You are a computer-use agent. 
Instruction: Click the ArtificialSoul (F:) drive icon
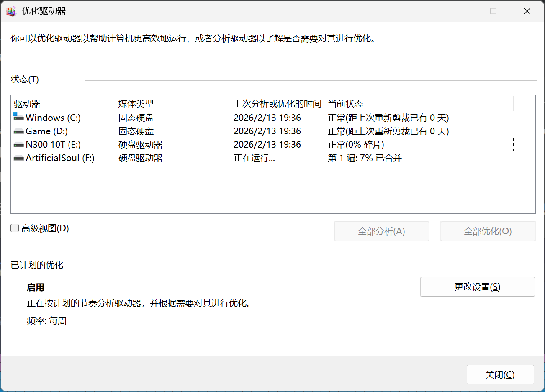coord(18,158)
